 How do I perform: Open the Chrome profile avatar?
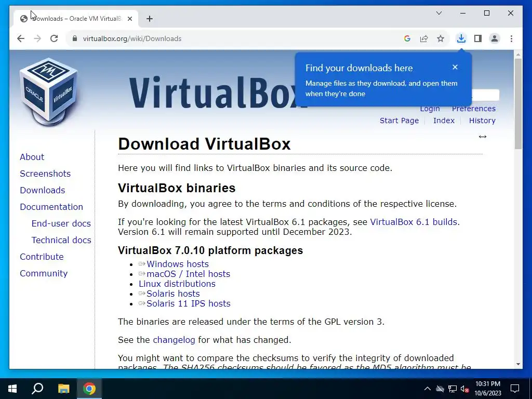point(495,38)
